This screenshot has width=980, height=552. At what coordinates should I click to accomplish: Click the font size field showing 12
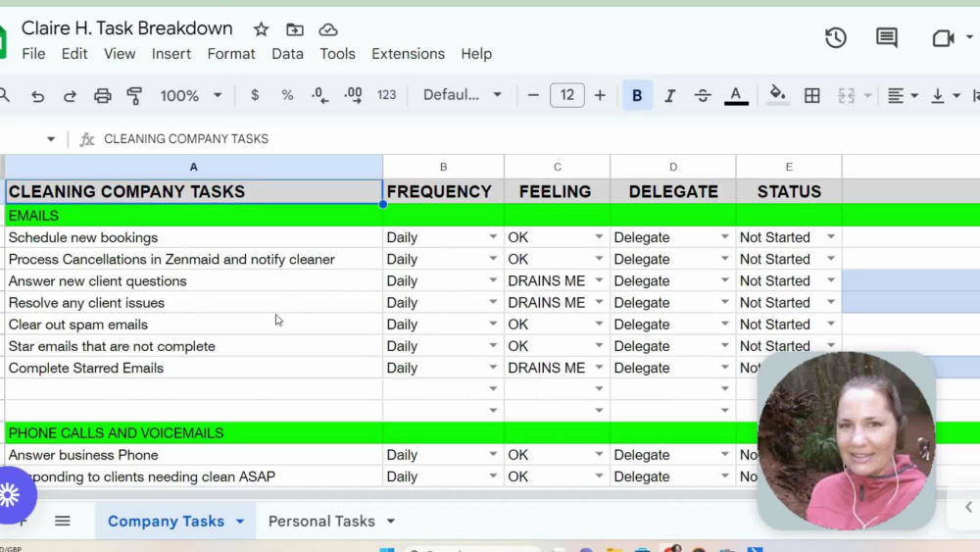point(566,95)
